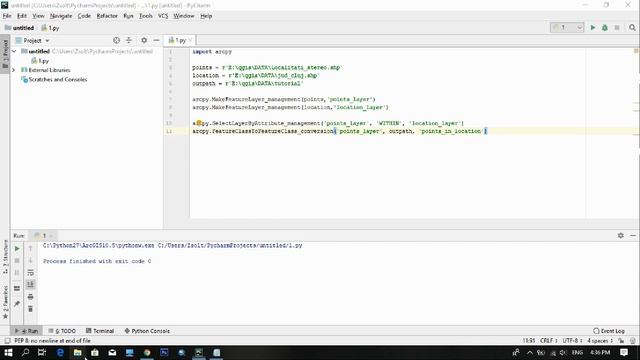Expand External Libraries tree node
Screen dimensions: 640x360
(x=13, y=70)
